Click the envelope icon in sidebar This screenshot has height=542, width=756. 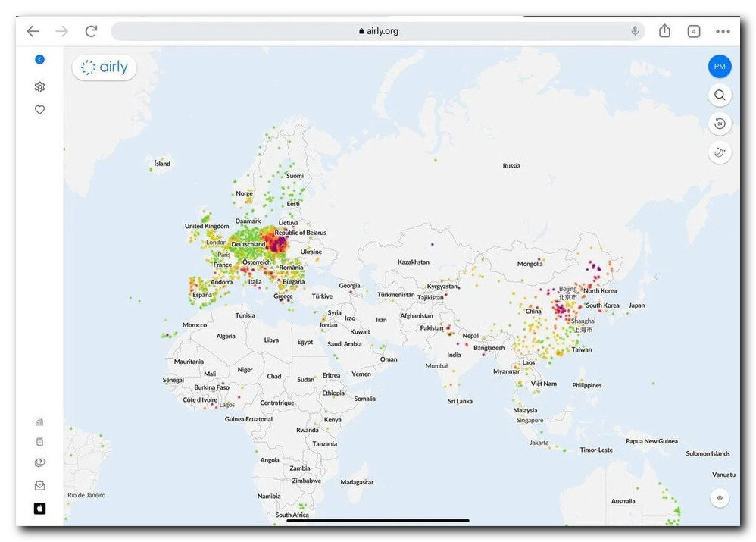[39, 485]
